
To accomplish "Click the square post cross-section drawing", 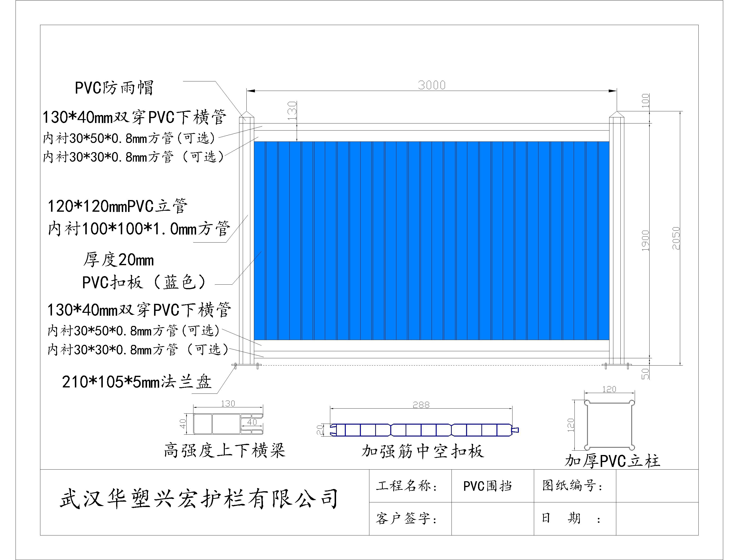I will point(609,425).
